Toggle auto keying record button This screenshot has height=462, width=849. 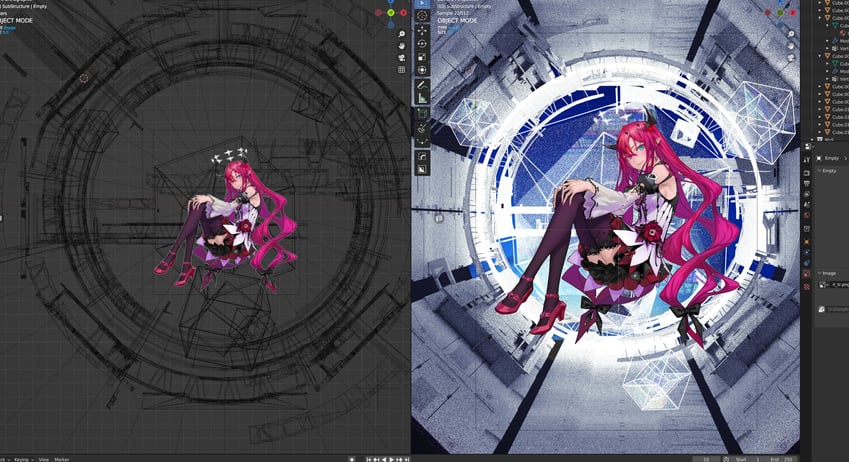(x=351, y=459)
